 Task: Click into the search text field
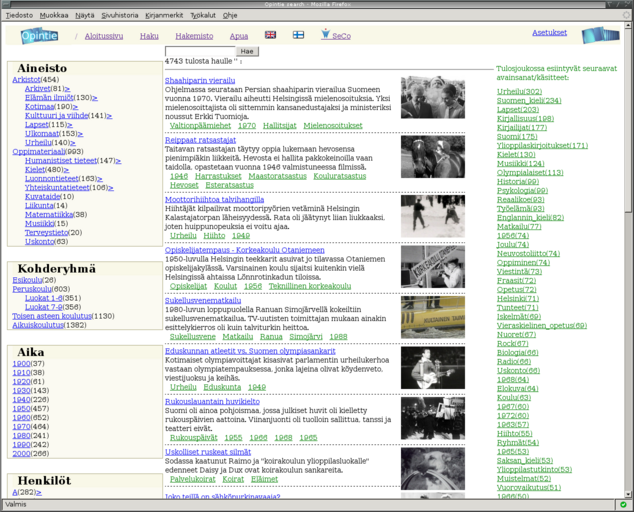point(200,51)
